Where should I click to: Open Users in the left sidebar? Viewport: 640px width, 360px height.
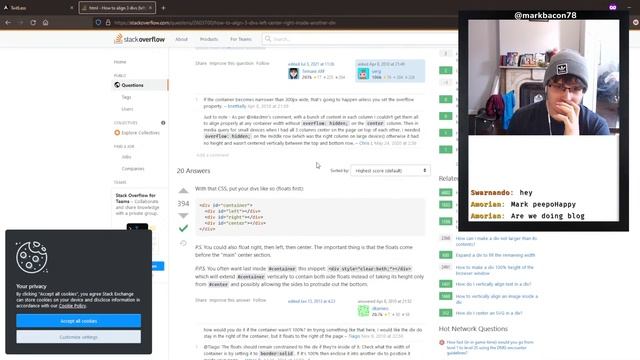[x=127, y=109]
